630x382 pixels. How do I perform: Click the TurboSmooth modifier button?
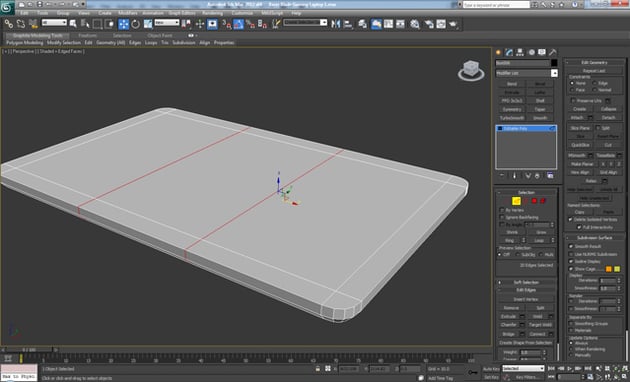512,118
